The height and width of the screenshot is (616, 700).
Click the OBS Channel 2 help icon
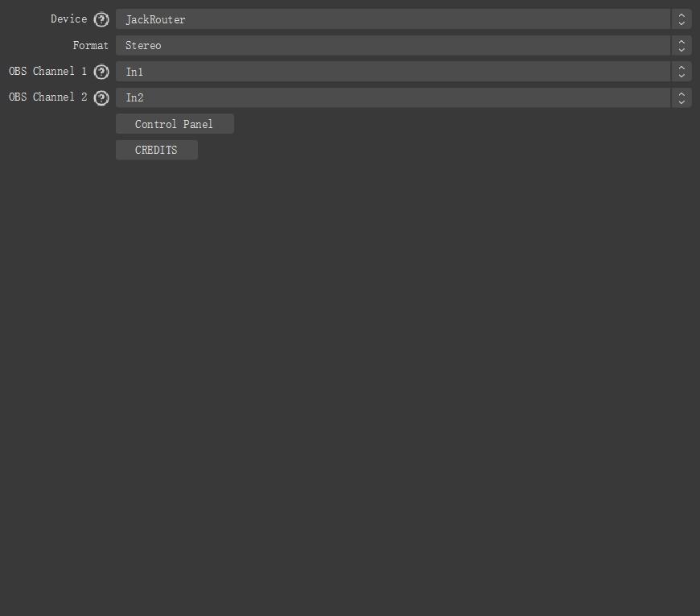pos(101,97)
